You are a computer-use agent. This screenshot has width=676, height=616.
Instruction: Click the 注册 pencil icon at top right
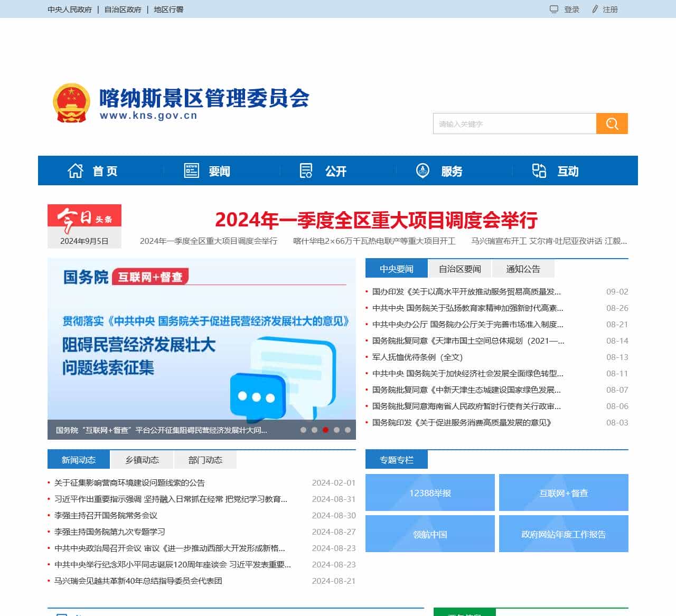click(x=596, y=10)
